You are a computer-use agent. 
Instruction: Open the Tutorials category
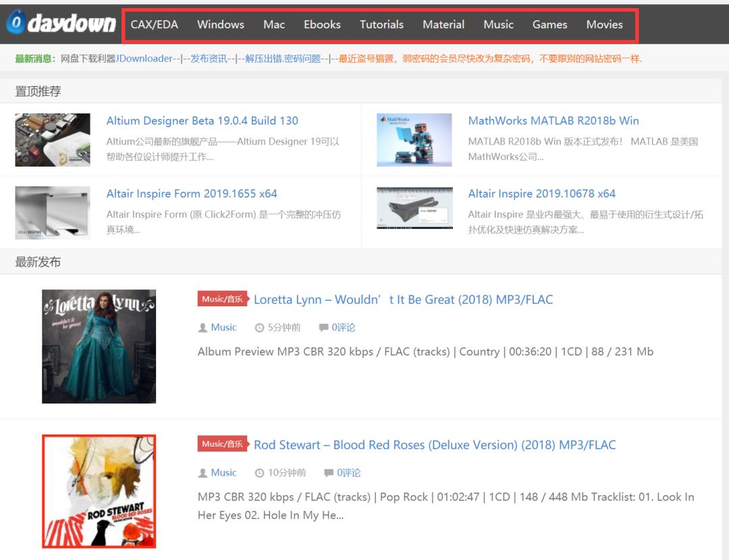381,25
